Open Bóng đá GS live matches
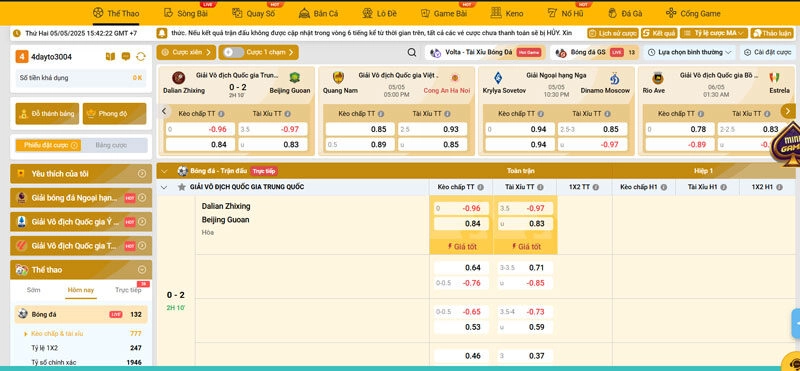Image resolution: width=800 pixels, height=371 pixels. [x=594, y=52]
